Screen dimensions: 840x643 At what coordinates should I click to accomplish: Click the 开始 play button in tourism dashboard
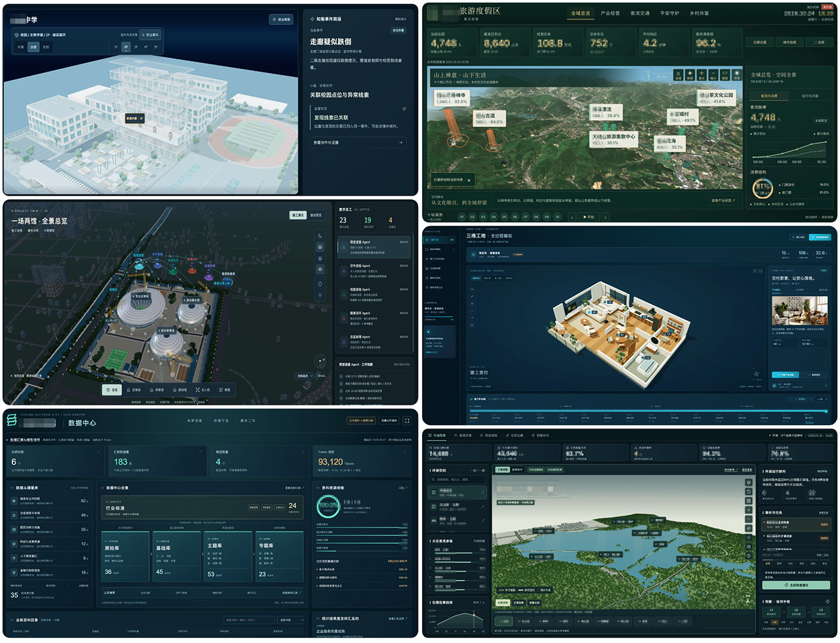click(589, 217)
